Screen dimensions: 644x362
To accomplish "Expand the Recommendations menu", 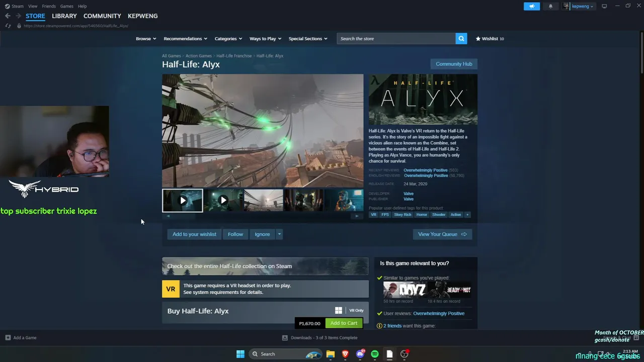I will [x=186, y=39].
